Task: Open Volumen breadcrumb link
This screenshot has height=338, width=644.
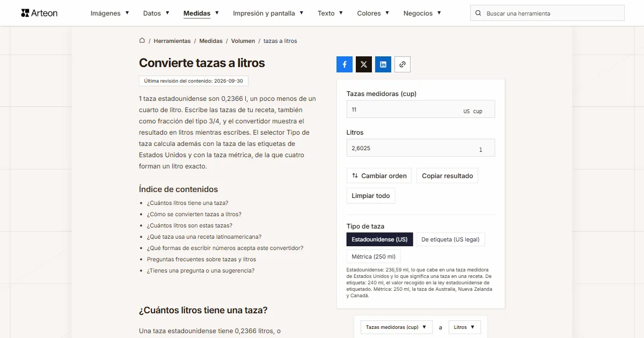Action: tap(243, 41)
